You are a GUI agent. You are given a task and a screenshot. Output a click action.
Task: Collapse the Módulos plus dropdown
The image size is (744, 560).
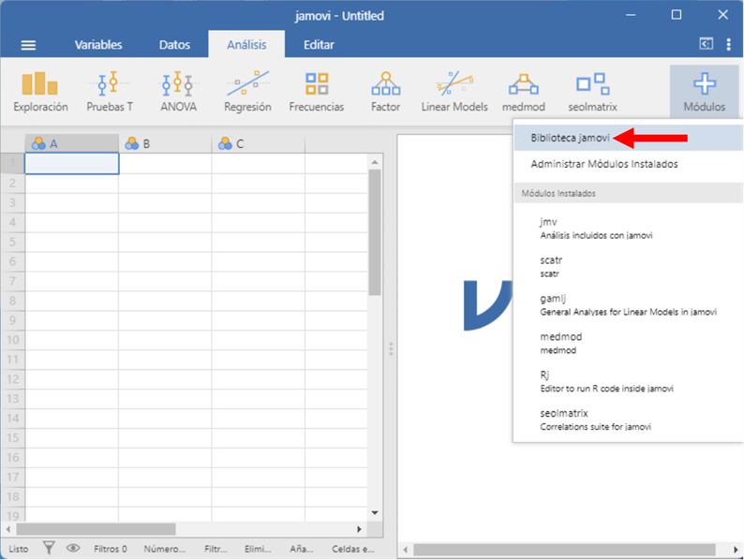coord(704,91)
